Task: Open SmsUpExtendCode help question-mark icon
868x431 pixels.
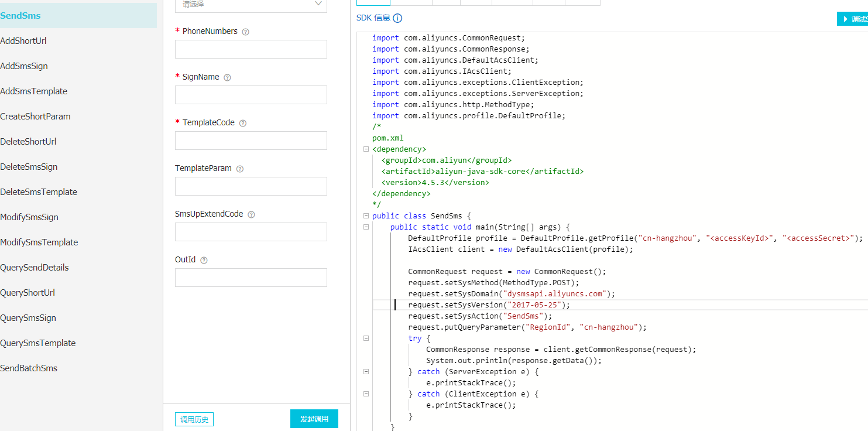Action: click(251, 214)
